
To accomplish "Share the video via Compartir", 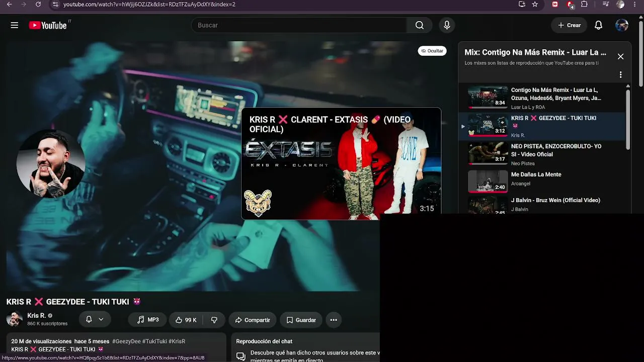I will [x=253, y=320].
